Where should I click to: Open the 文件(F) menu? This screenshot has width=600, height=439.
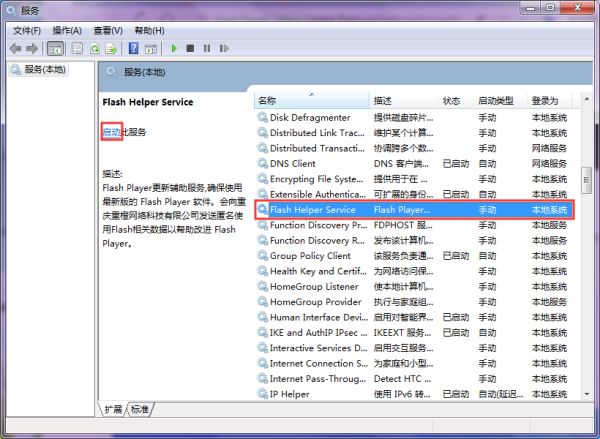(x=27, y=31)
